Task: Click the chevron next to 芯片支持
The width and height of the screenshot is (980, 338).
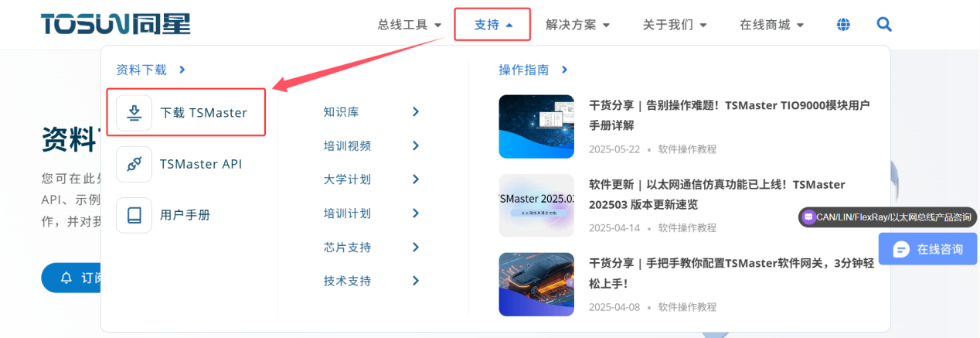Action: (x=416, y=248)
